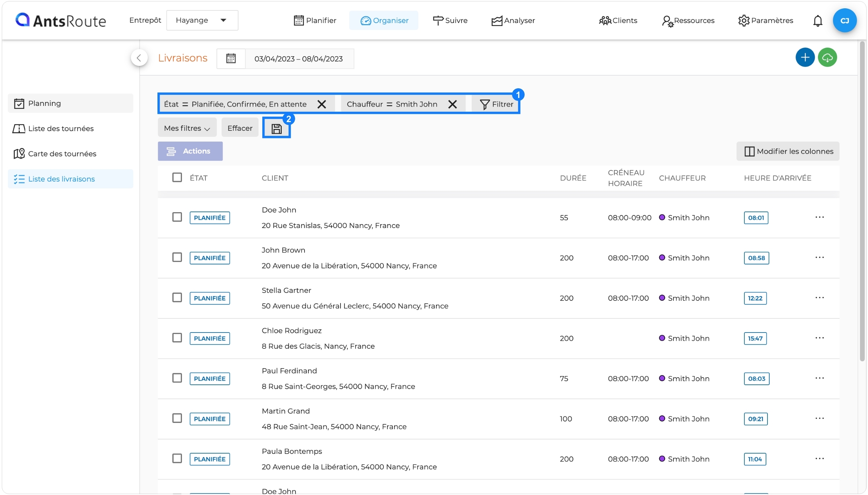868x495 pixels.
Task: Open the Planifier tab
Action: click(315, 21)
